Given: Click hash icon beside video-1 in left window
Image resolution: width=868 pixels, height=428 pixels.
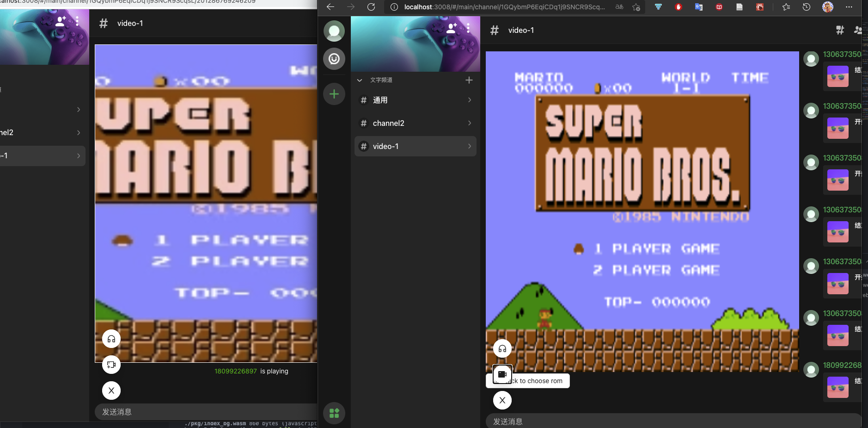Looking at the screenshot, I should [104, 23].
